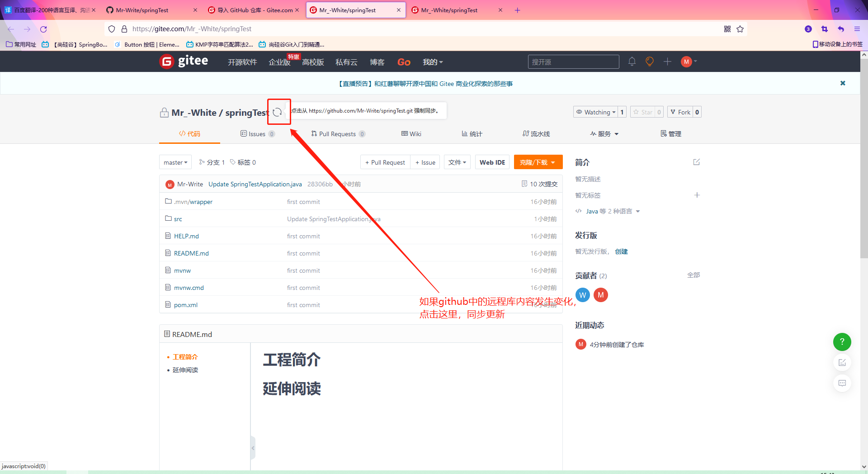Image resolution: width=868 pixels, height=474 pixels.
Task: Click the 开源软件 menu item
Action: (242, 62)
